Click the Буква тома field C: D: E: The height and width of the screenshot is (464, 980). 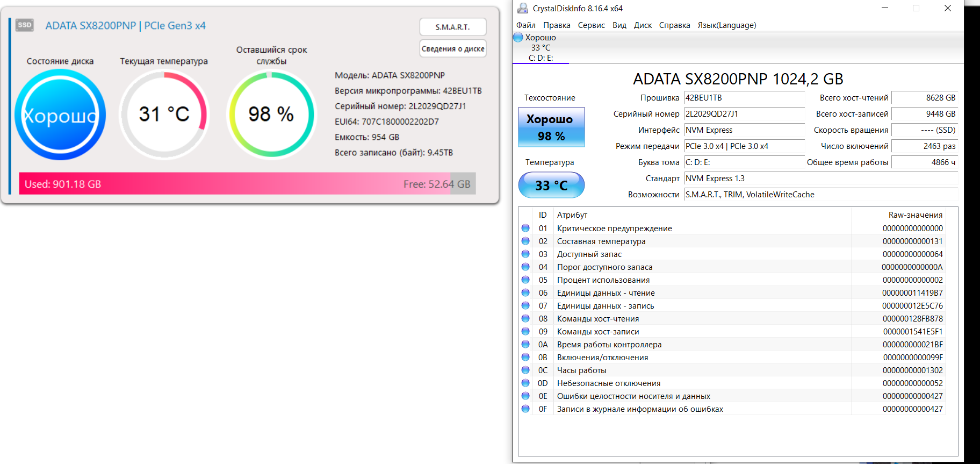coord(744,162)
